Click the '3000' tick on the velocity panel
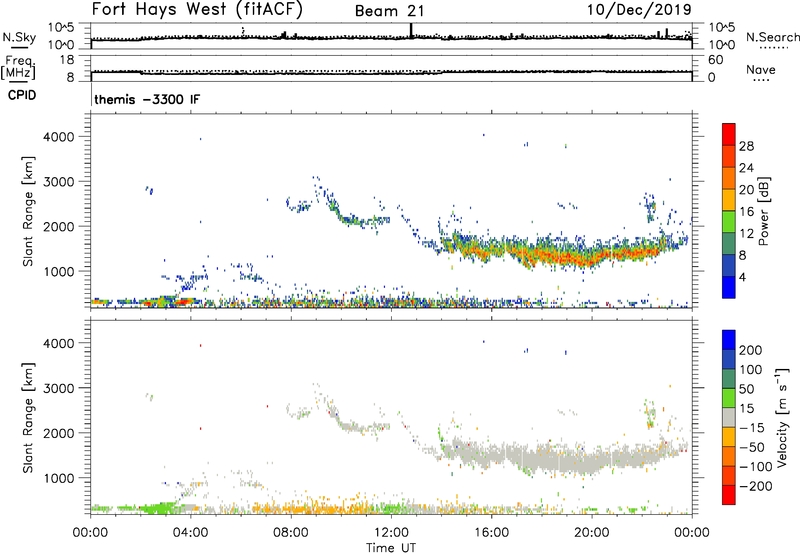The width and height of the screenshot is (800, 554). [x=59, y=388]
